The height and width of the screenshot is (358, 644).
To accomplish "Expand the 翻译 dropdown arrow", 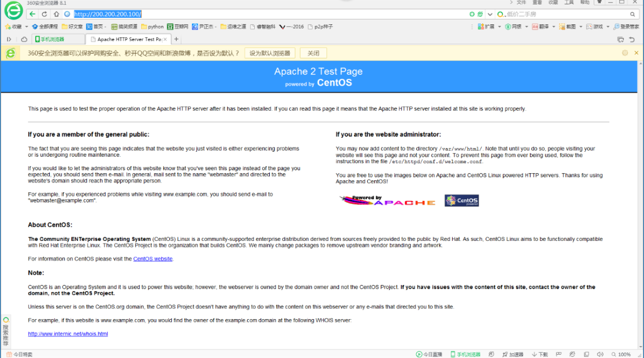I will coord(554,26).
